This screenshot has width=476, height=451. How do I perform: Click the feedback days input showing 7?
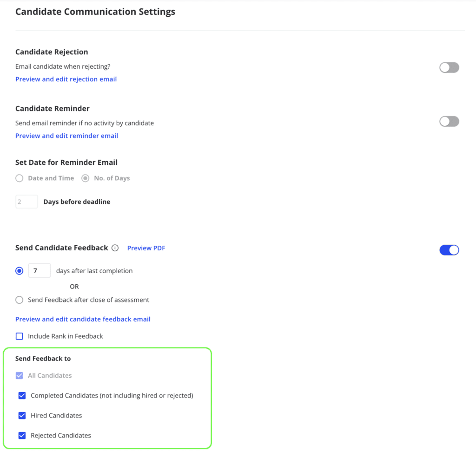40,271
